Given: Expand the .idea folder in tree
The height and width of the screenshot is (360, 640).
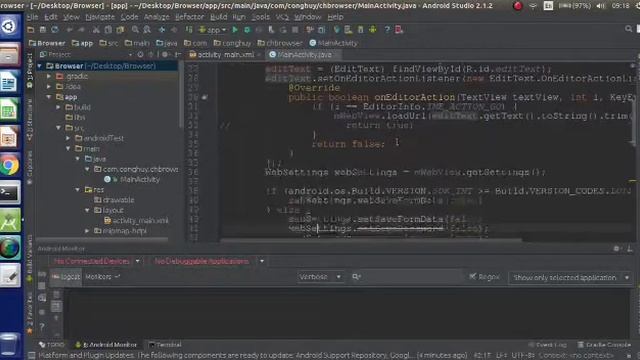Looking at the screenshot, I should coord(49,87).
